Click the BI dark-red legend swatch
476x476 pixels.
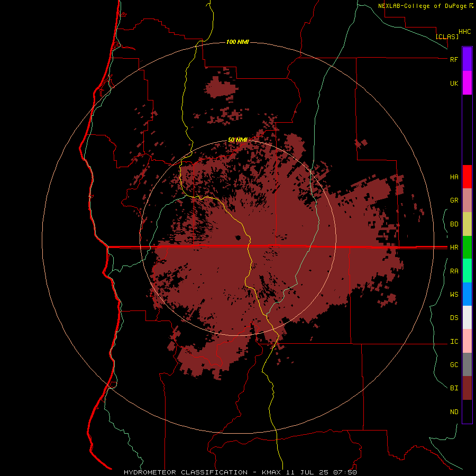467,388
